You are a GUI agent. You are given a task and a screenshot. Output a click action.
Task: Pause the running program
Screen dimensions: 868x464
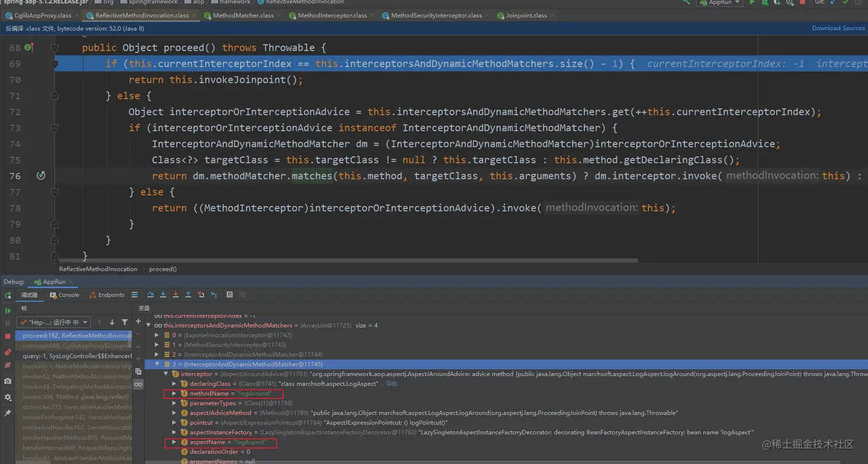8,323
